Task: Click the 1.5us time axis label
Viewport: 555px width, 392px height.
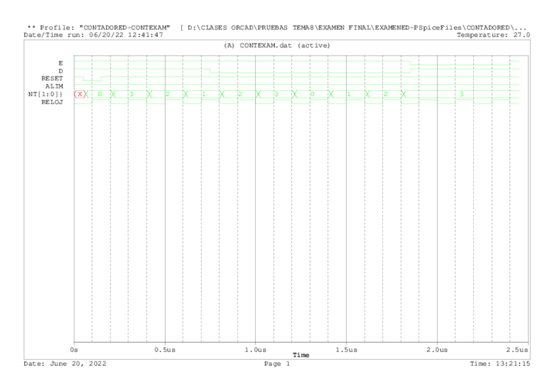Action: (346, 351)
